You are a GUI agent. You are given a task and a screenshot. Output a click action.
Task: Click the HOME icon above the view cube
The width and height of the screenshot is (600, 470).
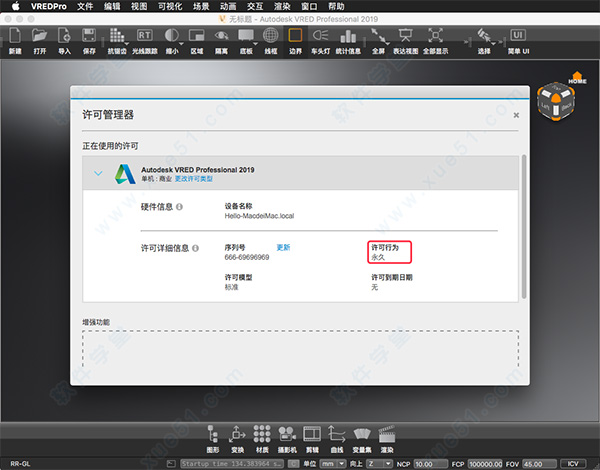577,77
